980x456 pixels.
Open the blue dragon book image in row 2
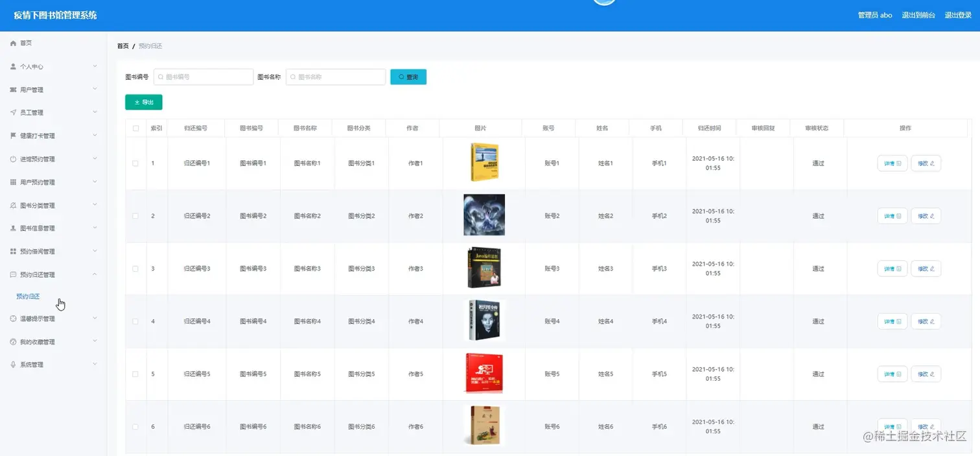[484, 215]
